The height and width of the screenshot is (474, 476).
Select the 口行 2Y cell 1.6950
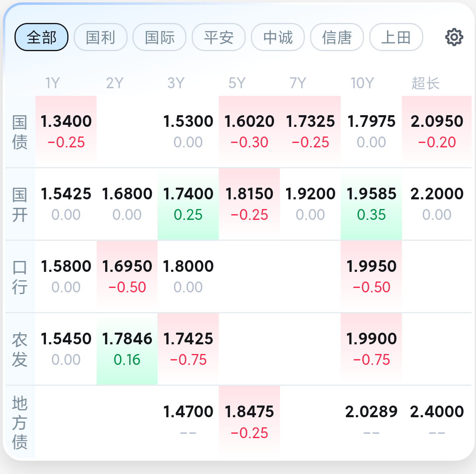[x=127, y=277]
